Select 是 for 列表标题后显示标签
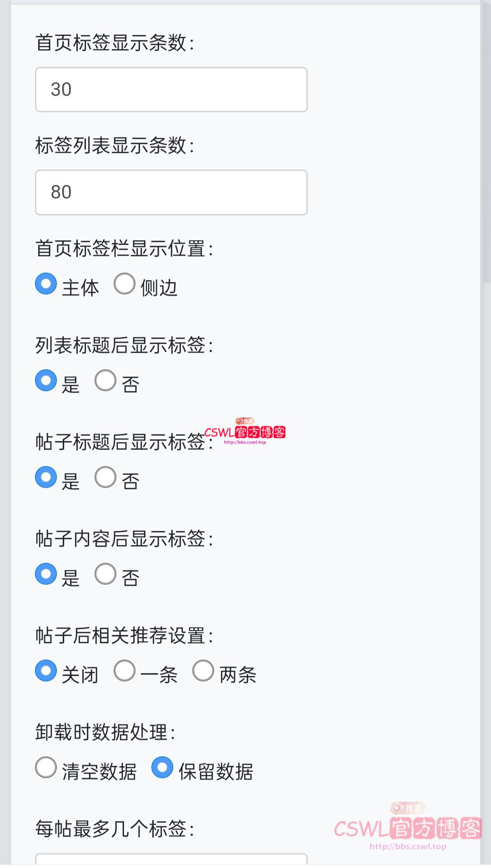This screenshot has width=491, height=868. [x=45, y=382]
